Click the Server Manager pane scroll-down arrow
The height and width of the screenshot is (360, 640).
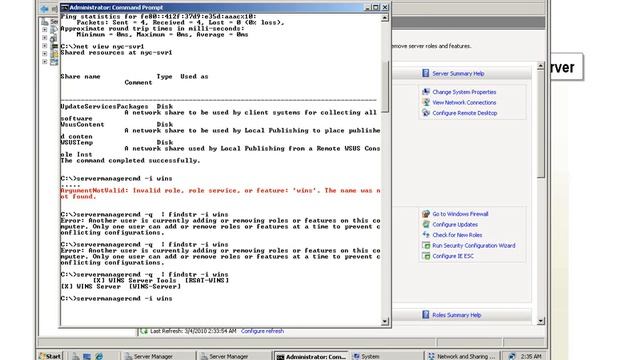541,321
